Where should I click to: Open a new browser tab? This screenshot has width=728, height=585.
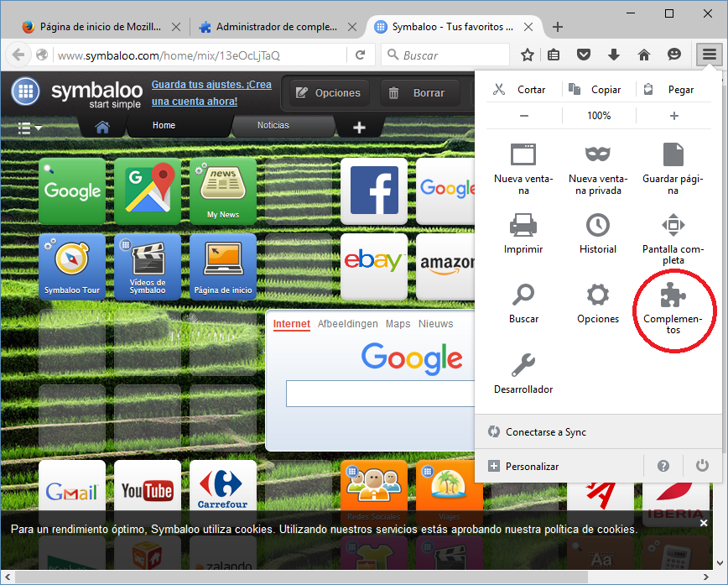point(558,27)
